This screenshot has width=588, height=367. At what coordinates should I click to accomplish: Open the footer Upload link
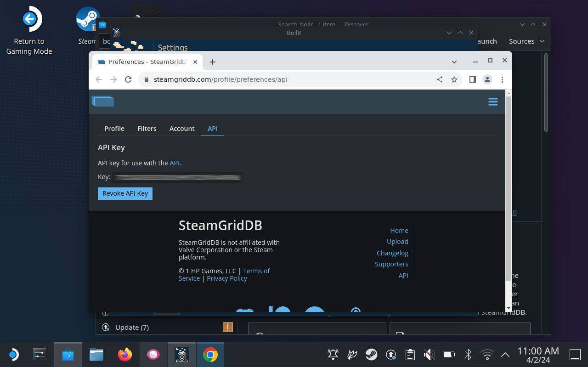pos(397,242)
